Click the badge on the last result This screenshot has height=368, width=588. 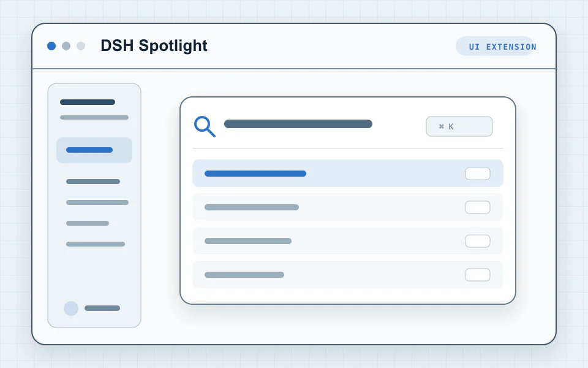tap(478, 275)
